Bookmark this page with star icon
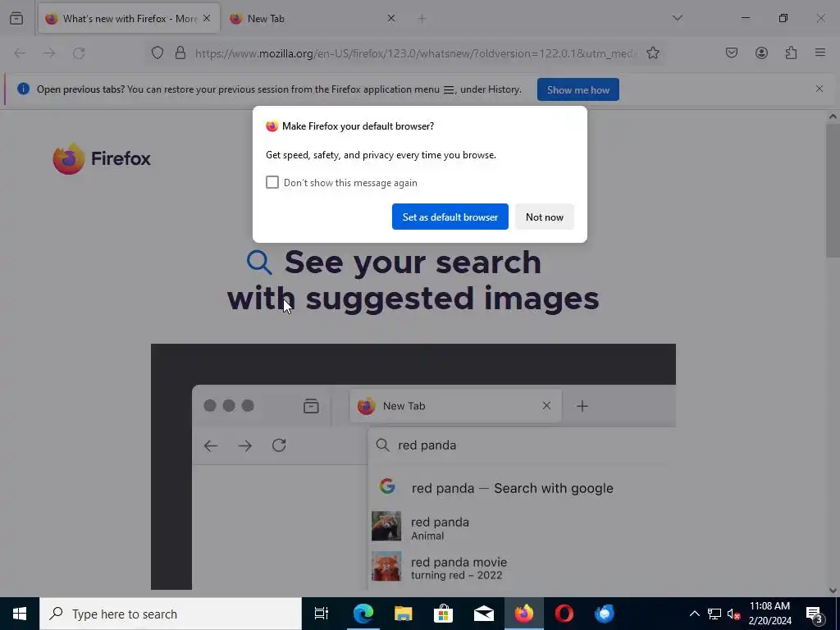 click(x=652, y=53)
